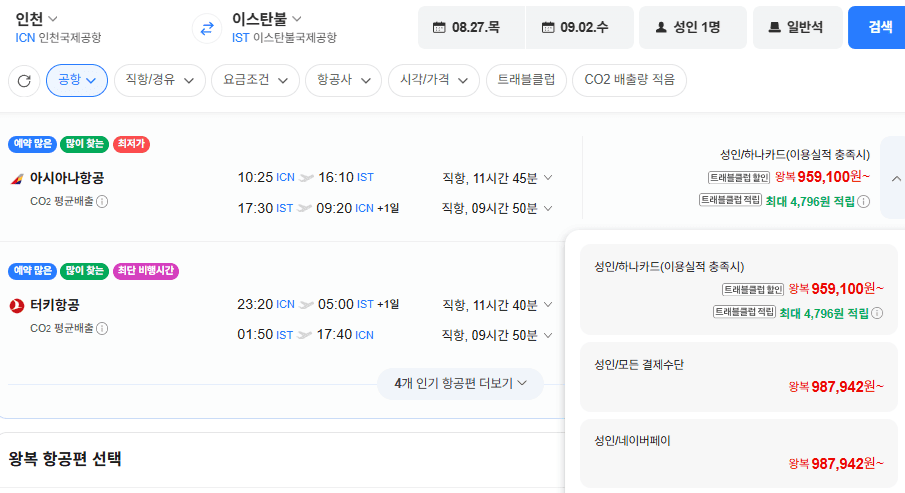Open CO2 info icon for Asiana Airlines
Image resolution: width=905 pixels, height=493 pixels.
click(102, 201)
